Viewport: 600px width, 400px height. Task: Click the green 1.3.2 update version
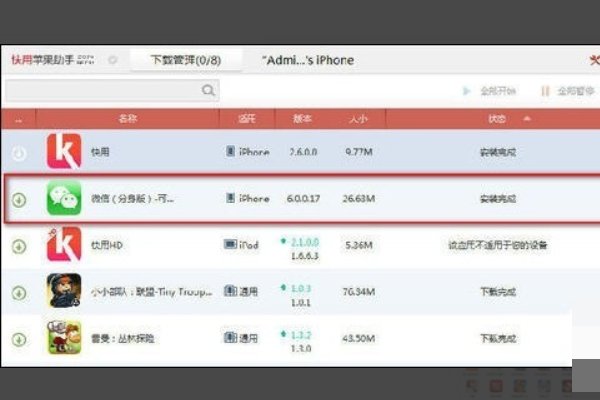[x=301, y=335]
